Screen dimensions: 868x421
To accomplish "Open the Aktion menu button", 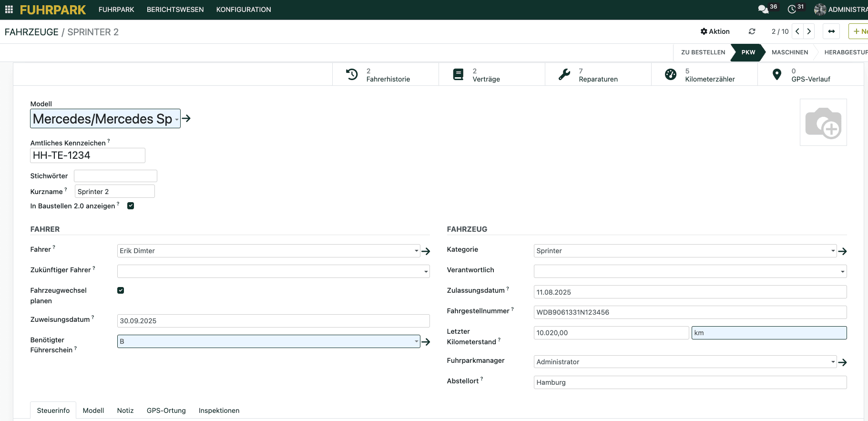I will 715,31.
